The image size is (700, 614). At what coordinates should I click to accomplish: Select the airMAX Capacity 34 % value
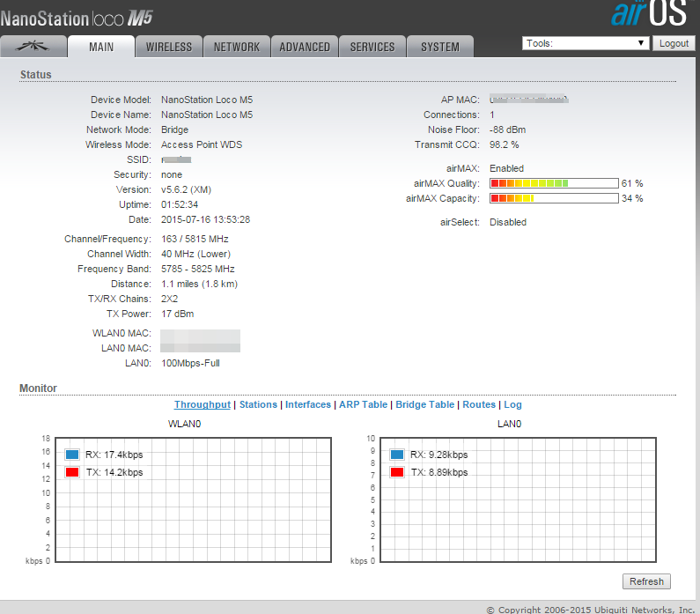click(x=632, y=198)
